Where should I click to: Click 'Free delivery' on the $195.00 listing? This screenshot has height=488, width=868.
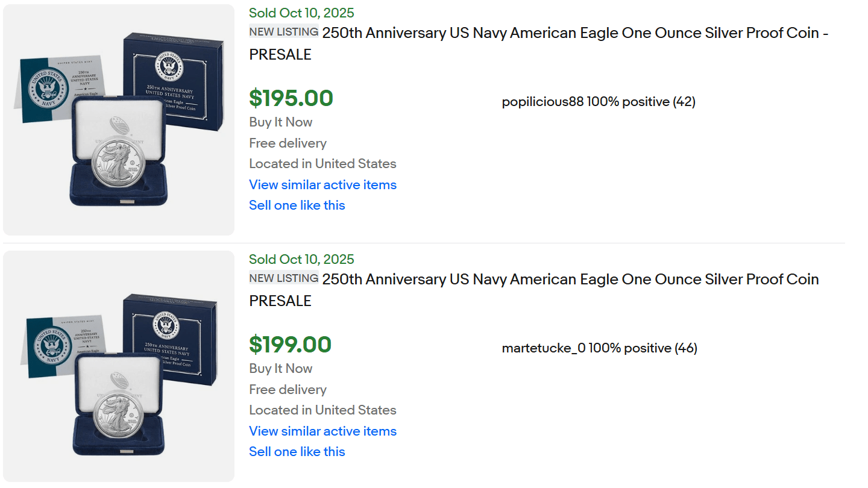[x=288, y=143]
